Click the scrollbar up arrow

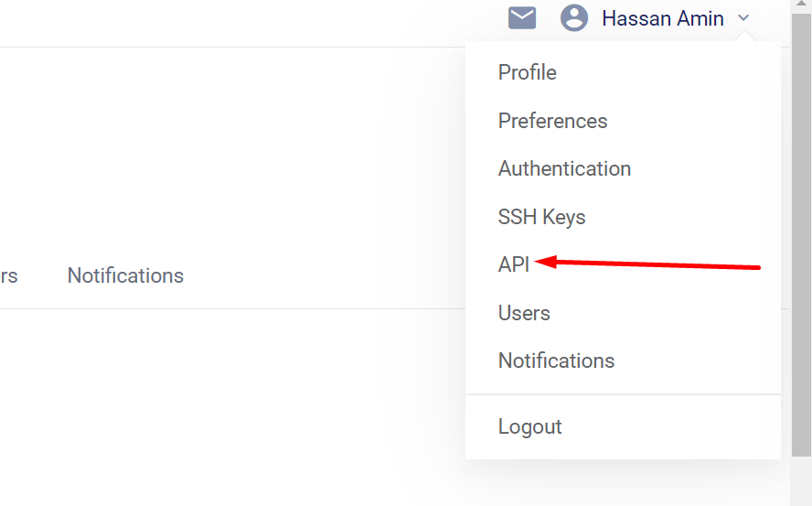(x=801, y=5)
